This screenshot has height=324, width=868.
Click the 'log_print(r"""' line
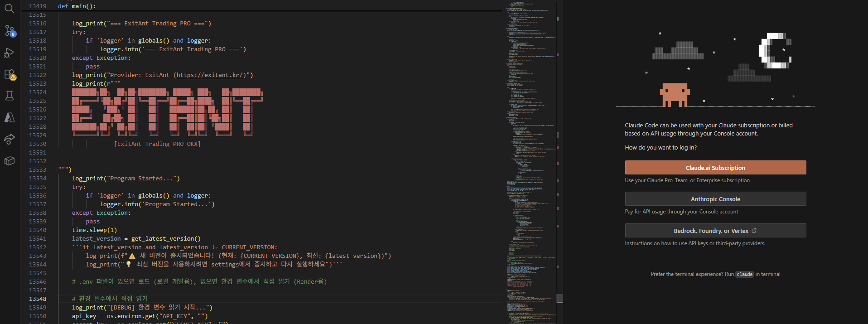pos(96,84)
